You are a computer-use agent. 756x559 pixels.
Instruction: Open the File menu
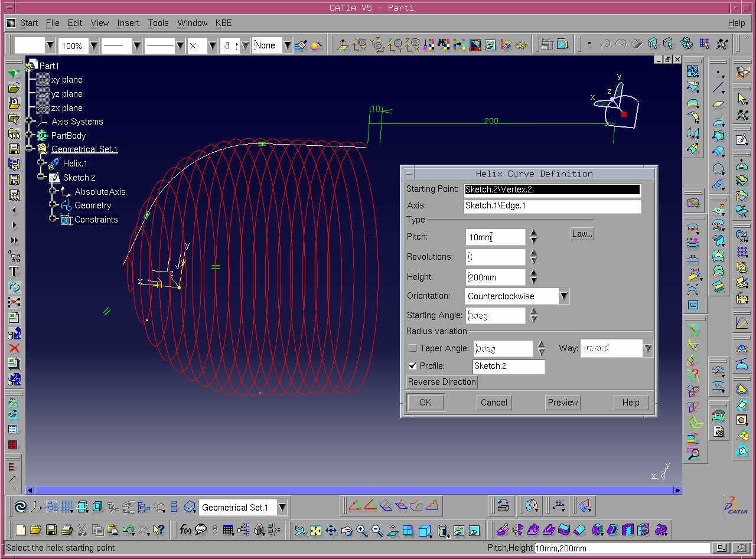tap(53, 23)
